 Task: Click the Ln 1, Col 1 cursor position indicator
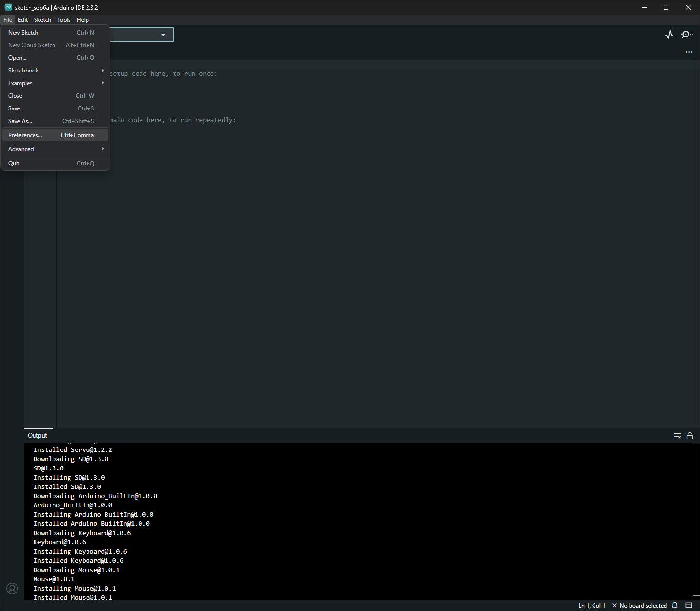592,605
